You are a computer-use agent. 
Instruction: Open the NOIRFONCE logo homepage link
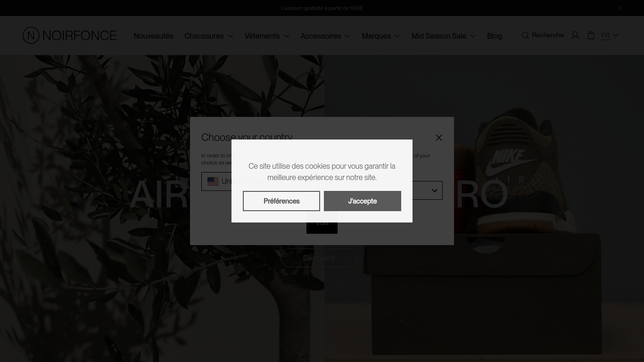70,35
